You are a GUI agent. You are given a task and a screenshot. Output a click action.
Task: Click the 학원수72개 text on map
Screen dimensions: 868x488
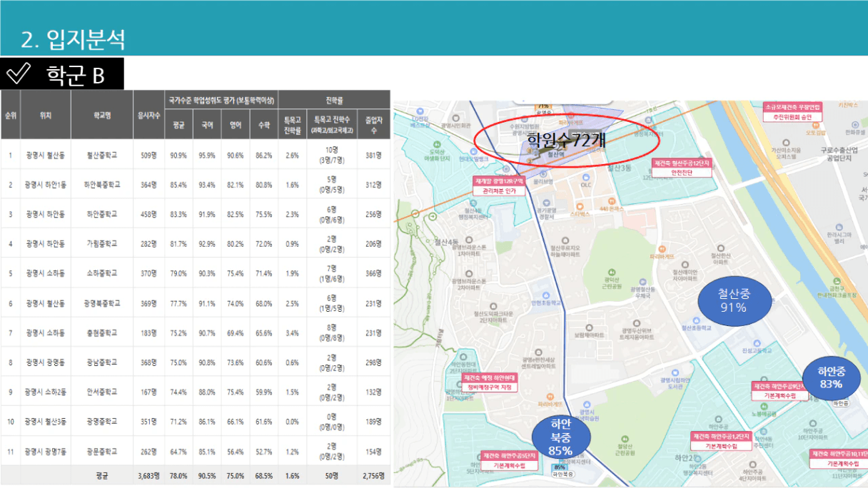click(x=567, y=140)
